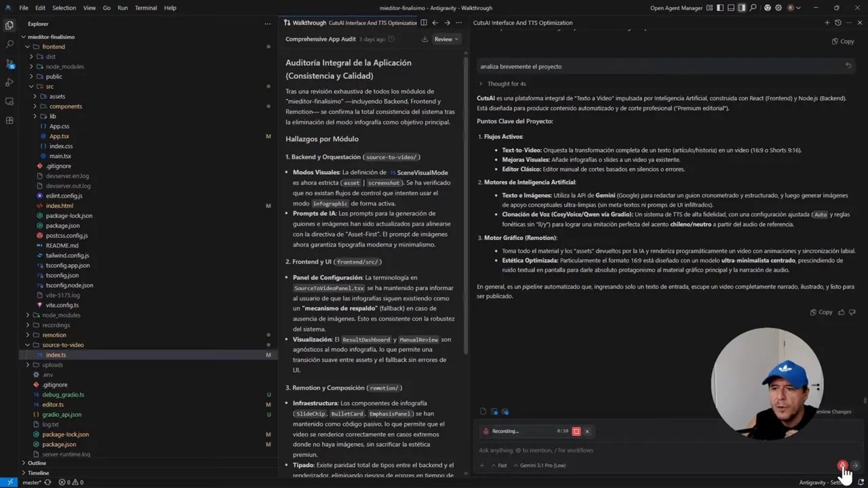
Task: Open the Run menu
Action: 123,7
